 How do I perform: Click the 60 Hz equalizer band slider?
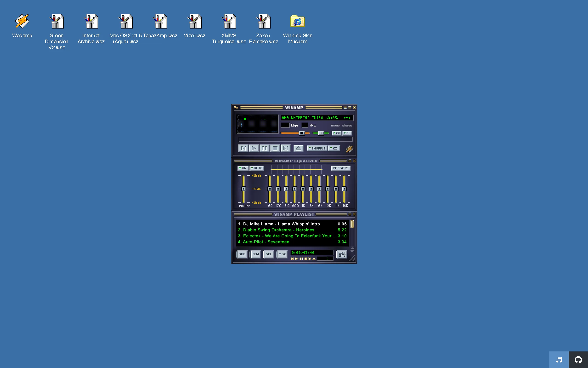click(270, 189)
